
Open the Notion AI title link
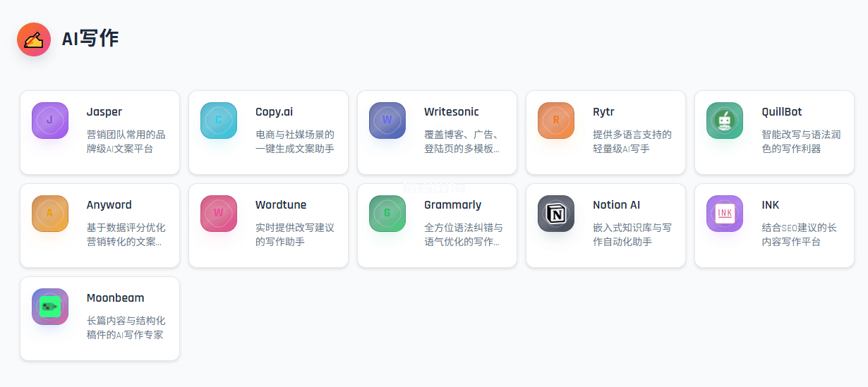point(616,205)
